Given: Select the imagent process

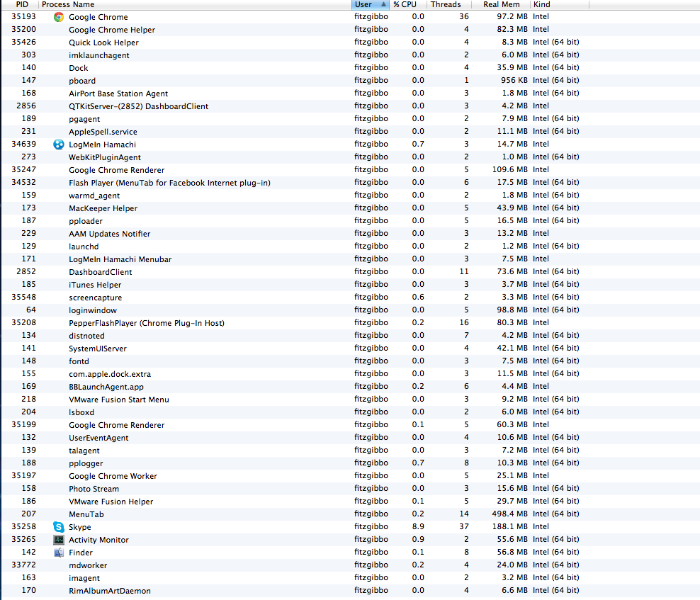Looking at the screenshot, I should pos(350,578).
